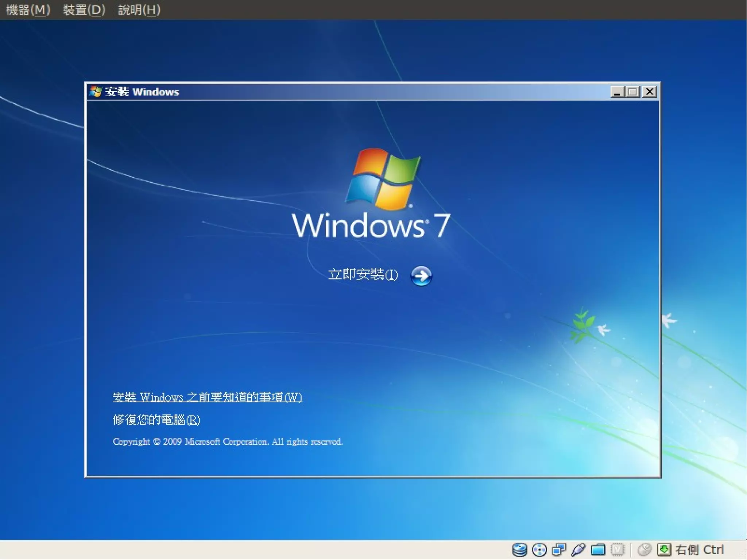
Task: Click the blue Install Now arrow button
Action: click(421, 276)
